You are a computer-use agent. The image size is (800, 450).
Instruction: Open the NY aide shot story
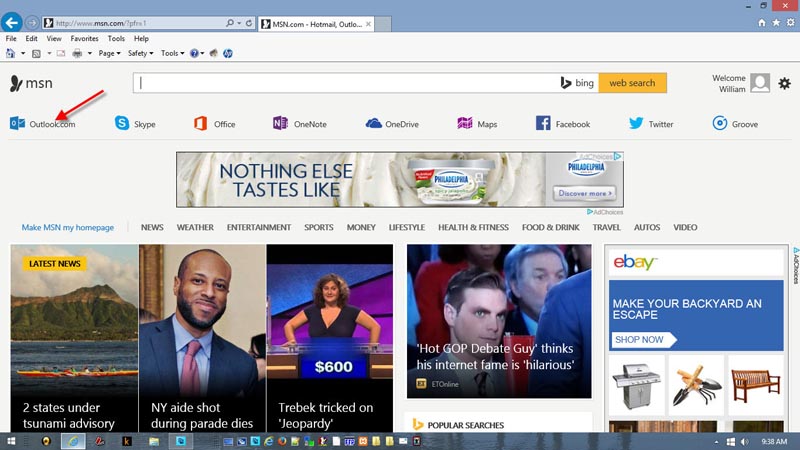pos(202,338)
